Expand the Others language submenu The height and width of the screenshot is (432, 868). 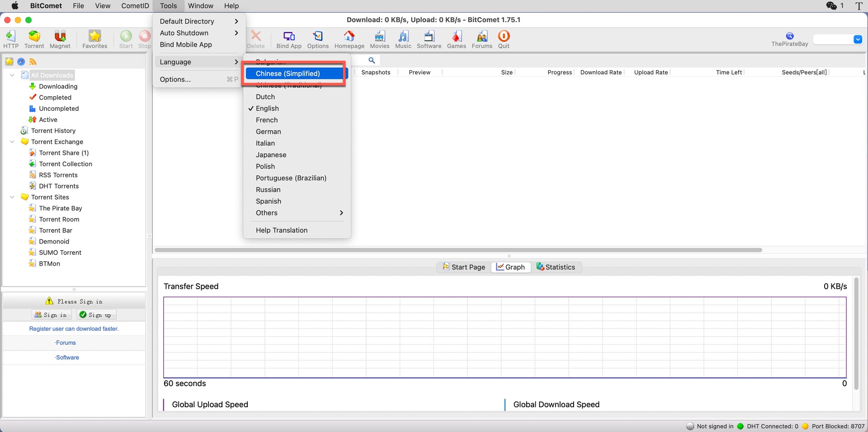click(x=297, y=213)
